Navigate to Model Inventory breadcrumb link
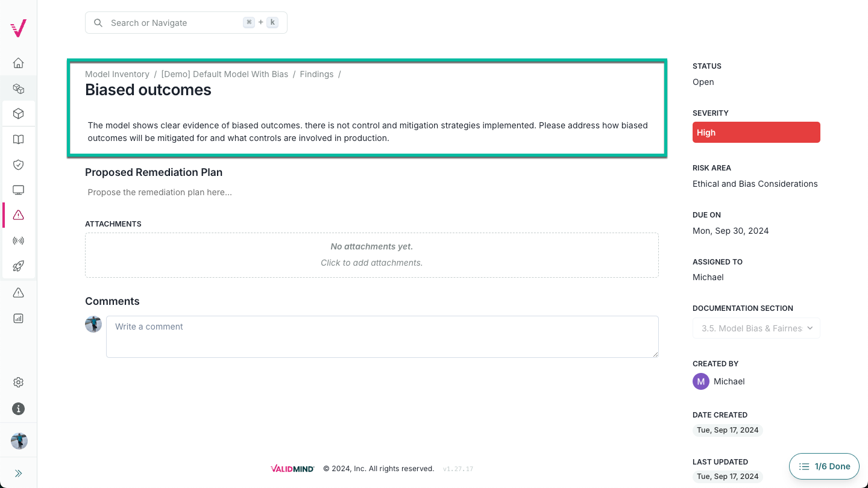The image size is (868, 488). 117,74
